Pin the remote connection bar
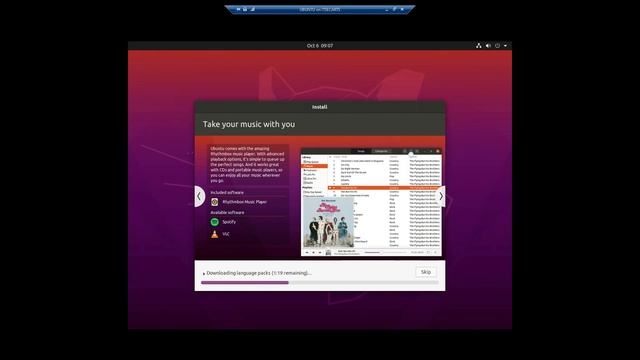This screenshot has width=640, height=360. tap(238, 9)
